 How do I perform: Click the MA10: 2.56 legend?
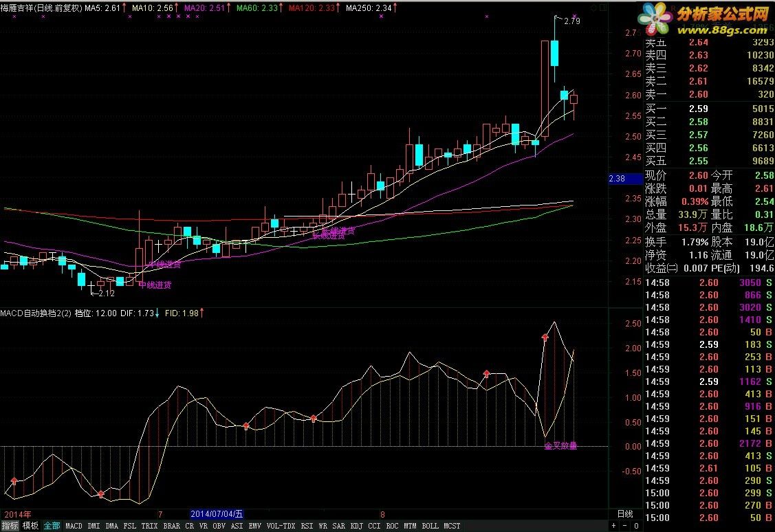coord(152,8)
